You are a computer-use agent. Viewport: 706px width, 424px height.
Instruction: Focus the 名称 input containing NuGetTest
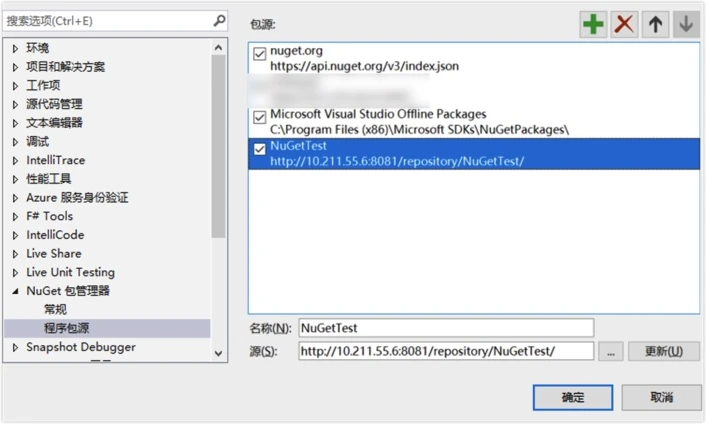pyautogui.click(x=446, y=328)
